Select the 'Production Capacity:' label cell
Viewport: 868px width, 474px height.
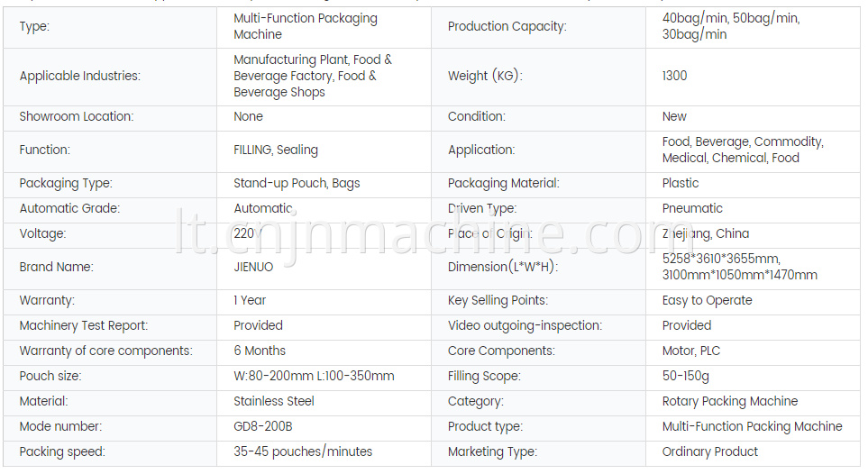(x=538, y=26)
